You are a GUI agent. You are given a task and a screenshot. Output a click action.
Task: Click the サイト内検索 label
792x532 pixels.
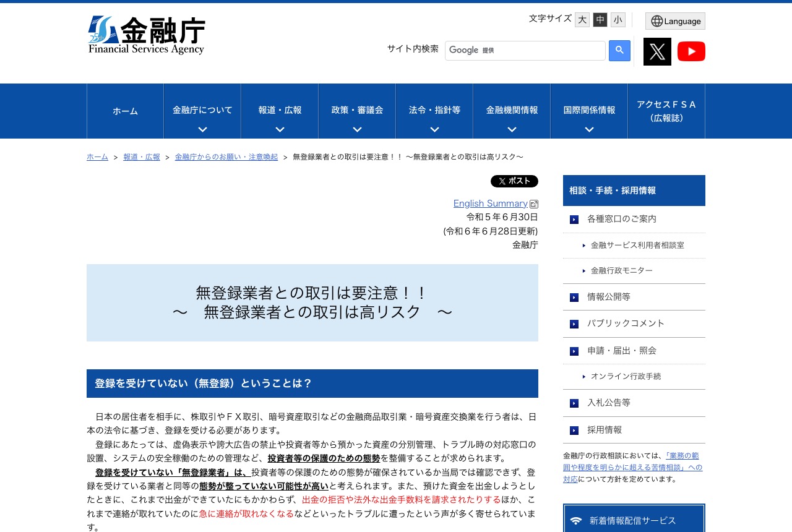(x=413, y=48)
